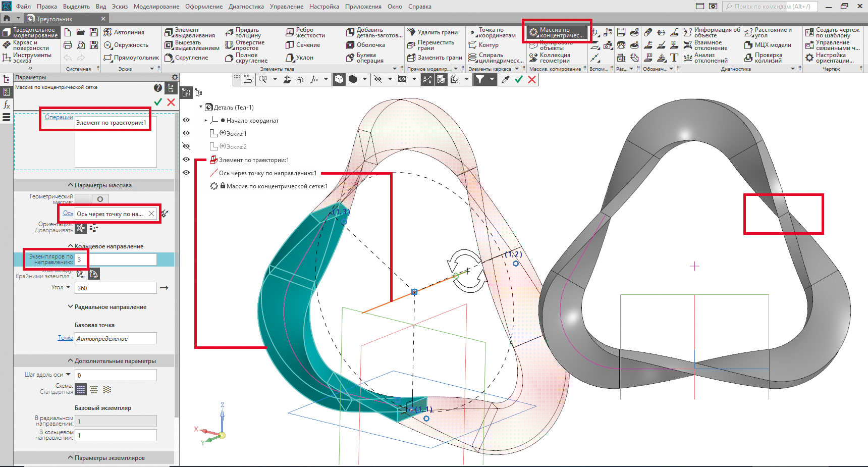
Task: Apply Скругление fillet tool
Action: (186, 58)
